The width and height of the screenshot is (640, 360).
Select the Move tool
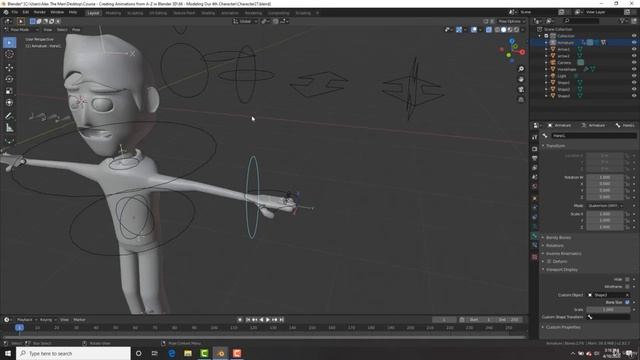click(9, 67)
